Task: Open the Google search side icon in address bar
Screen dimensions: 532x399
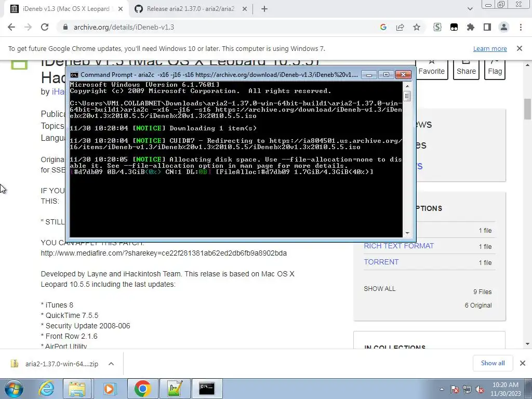Action: point(383,27)
